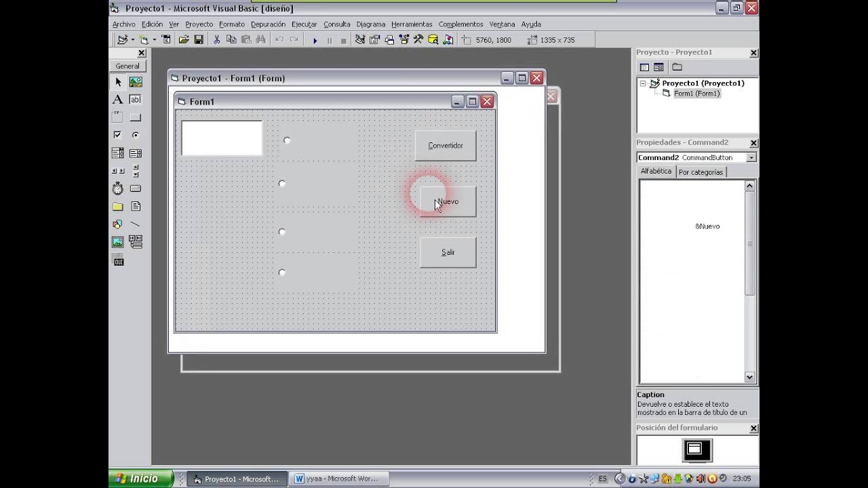868x488 pixels.
Task: Open the Menu Editor from toolbar
Action: 167,40
